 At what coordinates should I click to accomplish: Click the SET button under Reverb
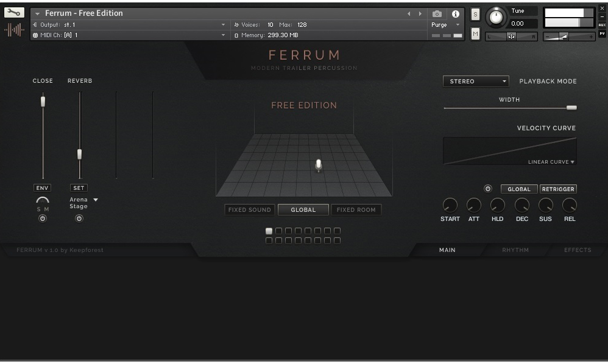click(x=79, y=188)
